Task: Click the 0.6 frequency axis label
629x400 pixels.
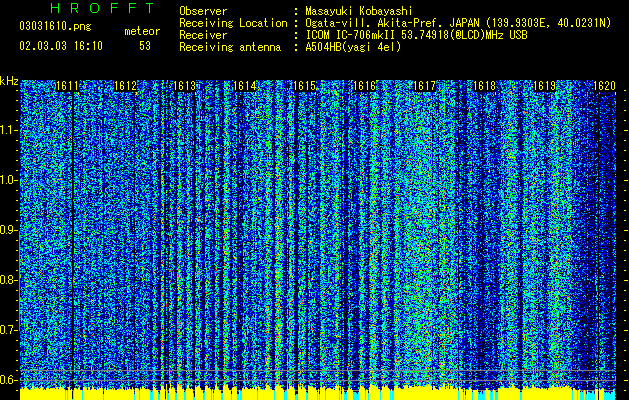Action: [x=9, y=380]
